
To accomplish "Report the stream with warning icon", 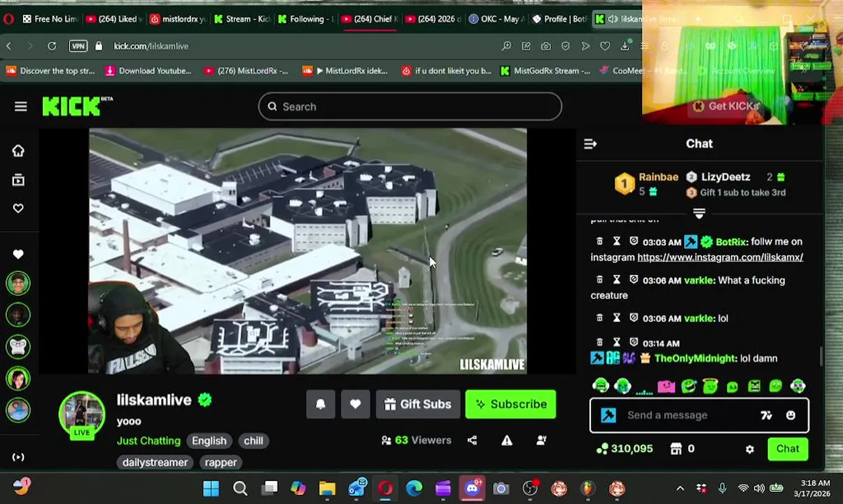I will (507, 440).
